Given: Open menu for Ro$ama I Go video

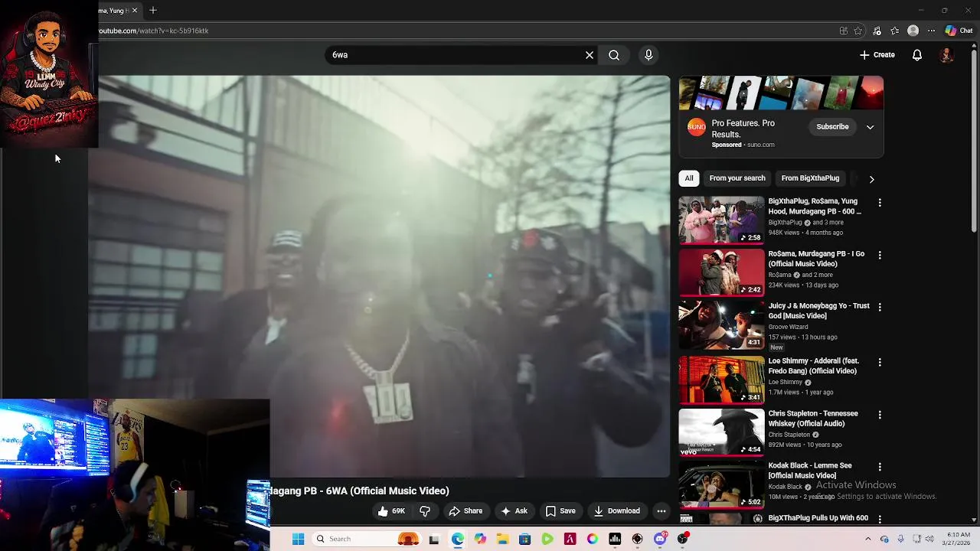Looking at the screenshot, I should [880, 255].
